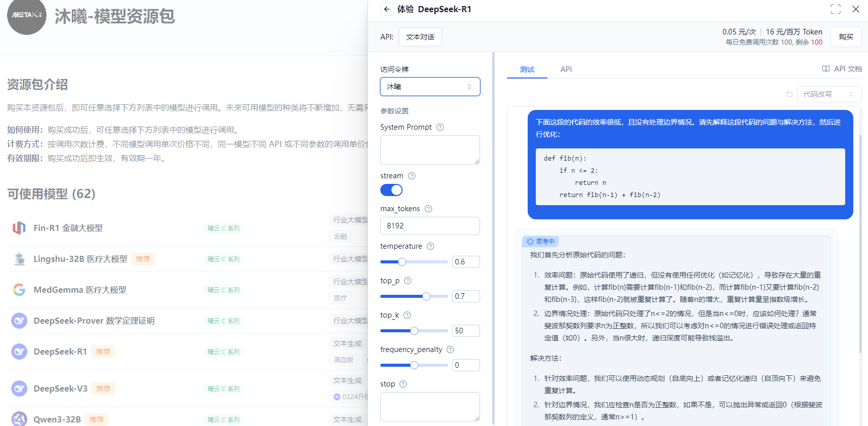This screenshot has width=868, height=426.
Task: Click the top_k value field 50
Action: [x=466, y=331]
